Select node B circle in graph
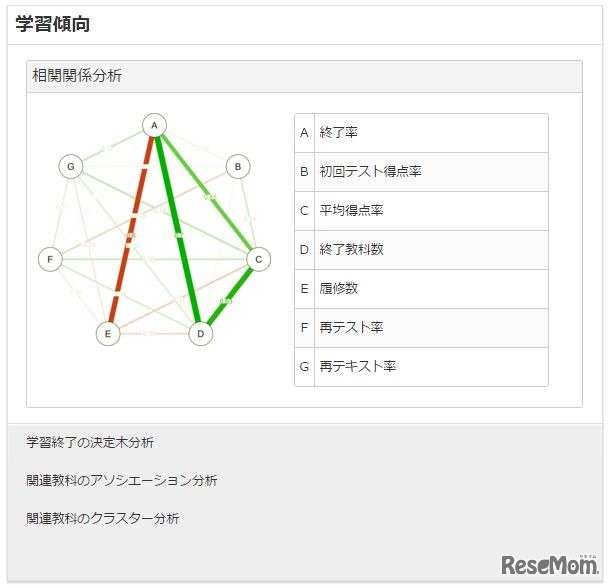Image resolution: width=612 pixels, height=588 pixels. [x=237, y=167]
